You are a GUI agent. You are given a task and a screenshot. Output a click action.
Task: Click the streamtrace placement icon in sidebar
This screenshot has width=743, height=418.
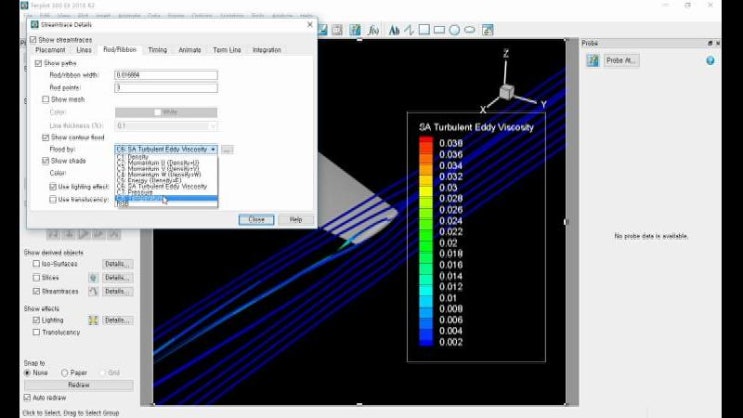(x=93, y=291)
